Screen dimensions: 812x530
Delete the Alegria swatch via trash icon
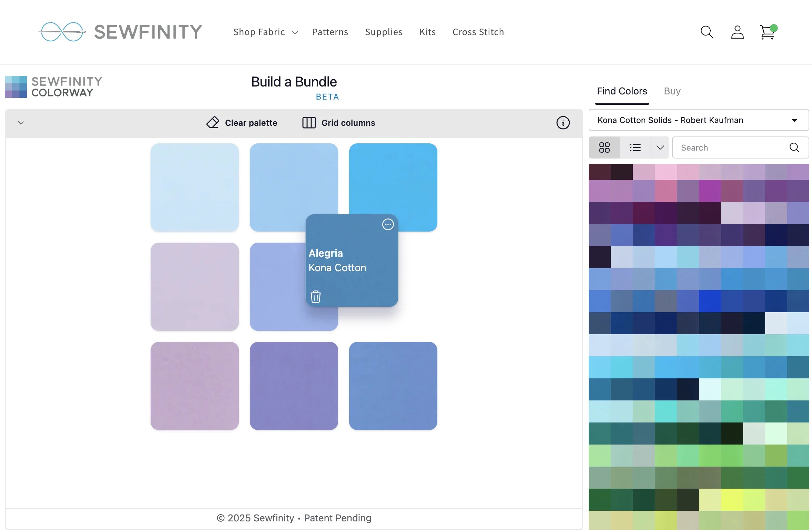coord(315,297)
